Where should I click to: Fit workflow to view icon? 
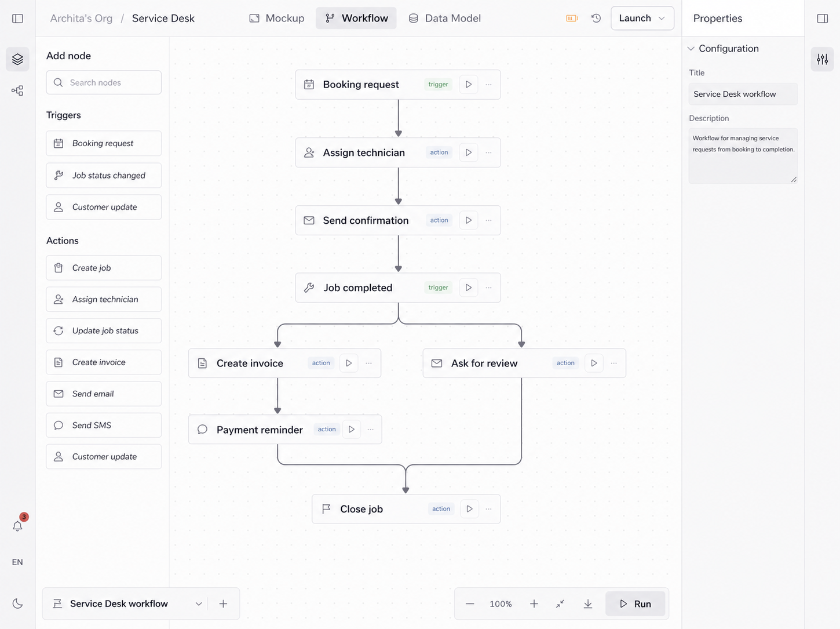point(560,603)
